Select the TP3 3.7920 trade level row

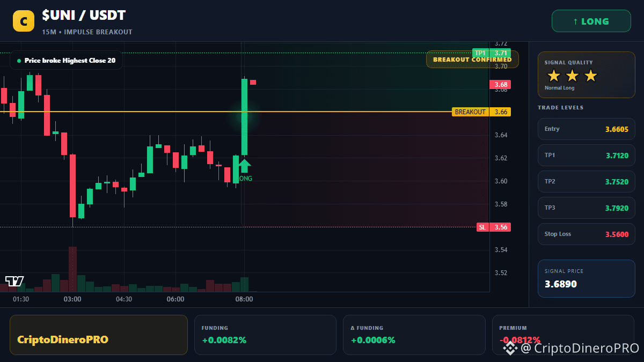coord(586,208)
